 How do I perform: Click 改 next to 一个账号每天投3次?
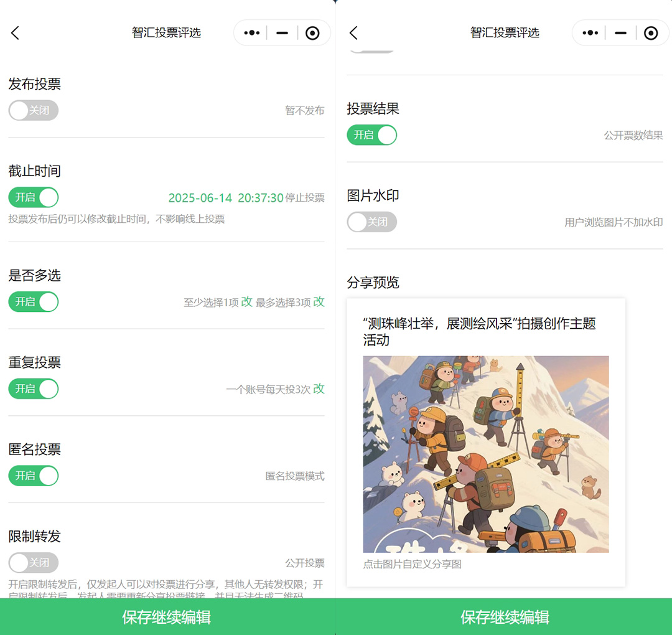(x=319, y=389)
